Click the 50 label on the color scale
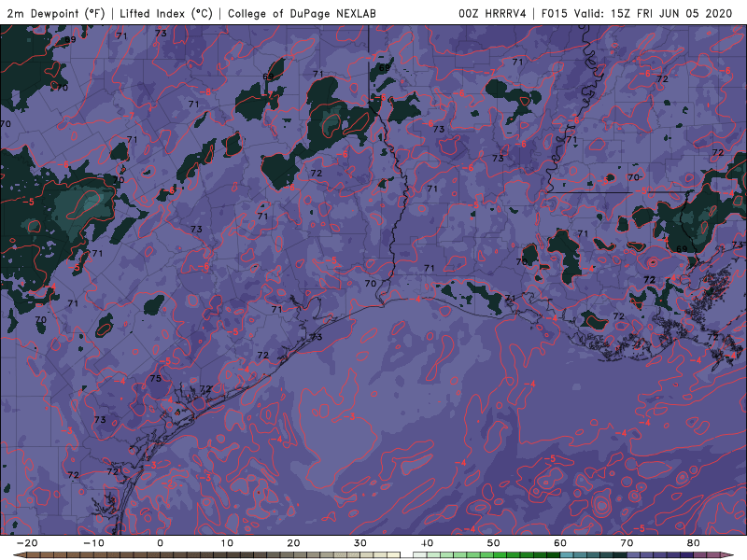The width and height of the screenshot is (747, 560). [494, 543]
